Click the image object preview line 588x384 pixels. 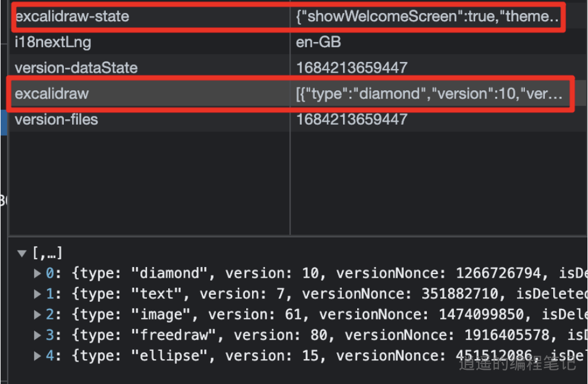click(329, 314)
